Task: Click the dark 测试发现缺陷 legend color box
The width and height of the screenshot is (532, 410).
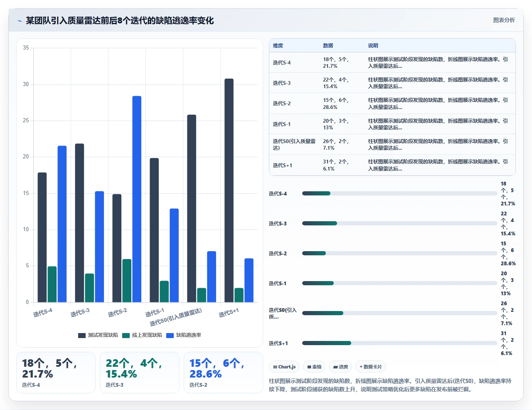Action: [x=82, y=335]
